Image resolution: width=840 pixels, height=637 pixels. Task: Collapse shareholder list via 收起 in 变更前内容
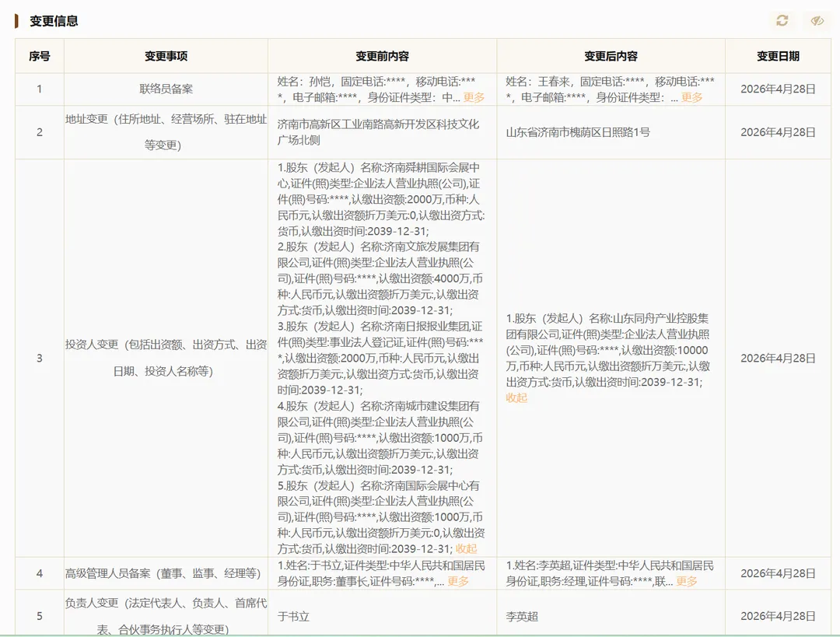coord(466,548)
